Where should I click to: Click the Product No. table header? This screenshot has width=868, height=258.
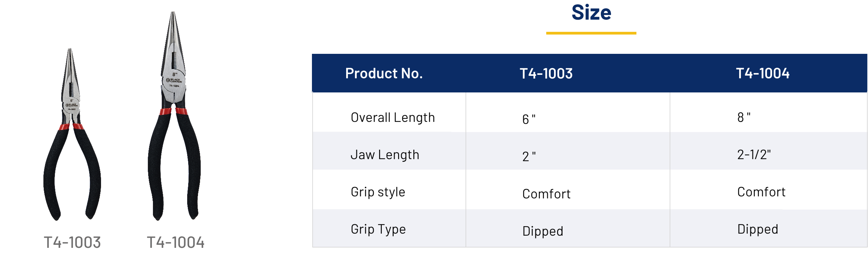point(384,73)
